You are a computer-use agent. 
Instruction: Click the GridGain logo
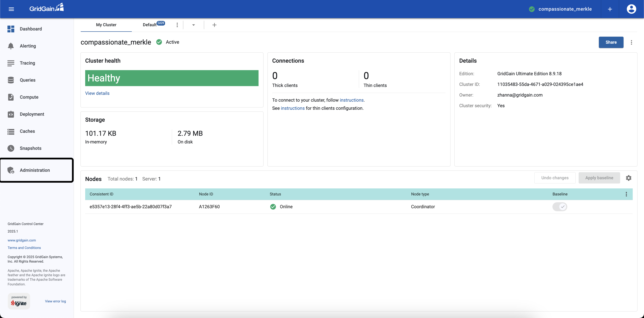click(x=46, y=8)
